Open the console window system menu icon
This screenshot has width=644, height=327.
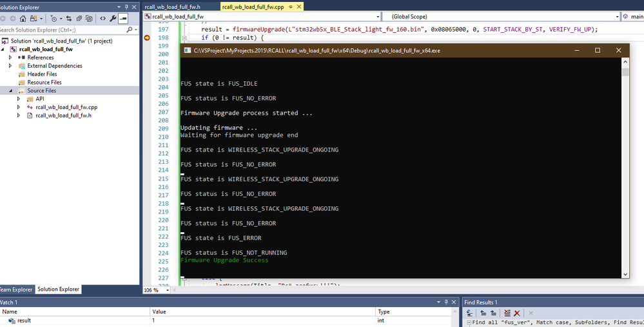(x=188, y=50)
